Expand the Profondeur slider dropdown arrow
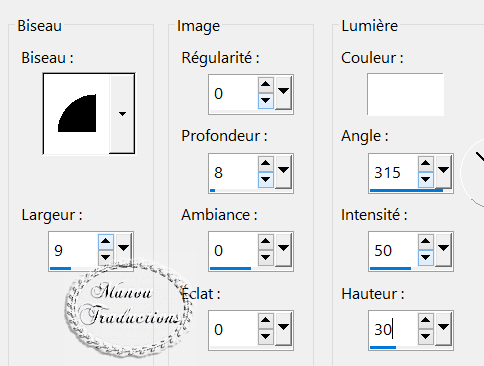This screenshot has height=366, width=484. pyautogui.click(x=283, y=172)
